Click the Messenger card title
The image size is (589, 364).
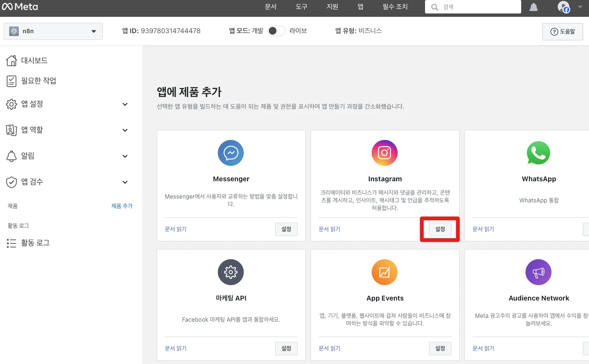tap(231, 179)
